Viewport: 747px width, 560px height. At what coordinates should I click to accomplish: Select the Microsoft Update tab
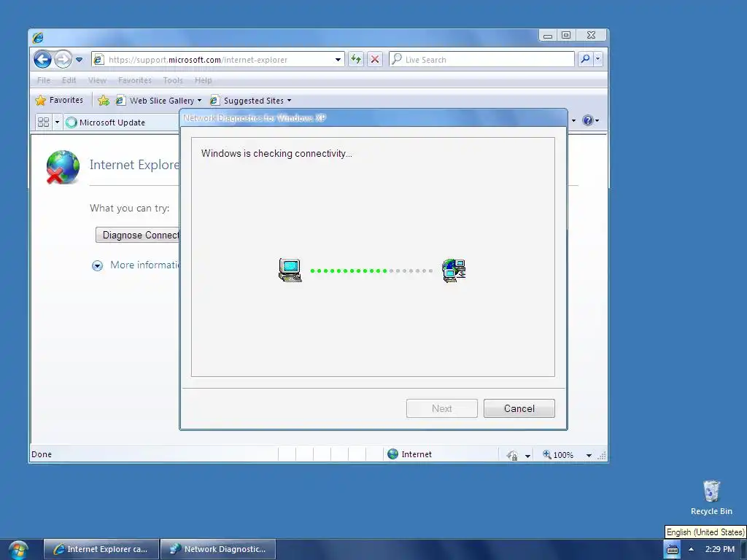[122, 122]
